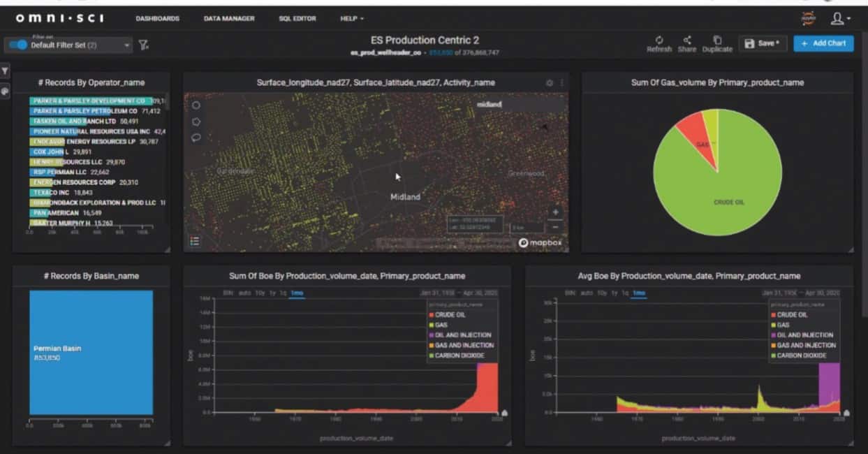
Task: Zoom in on the map
Action: (555, 212)
